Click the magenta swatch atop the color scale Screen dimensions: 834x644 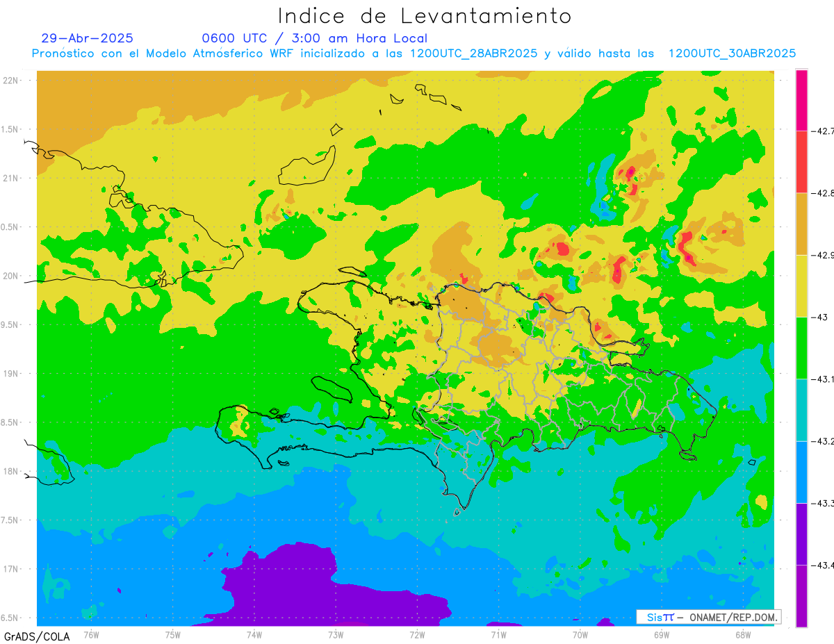coord(801,100)
